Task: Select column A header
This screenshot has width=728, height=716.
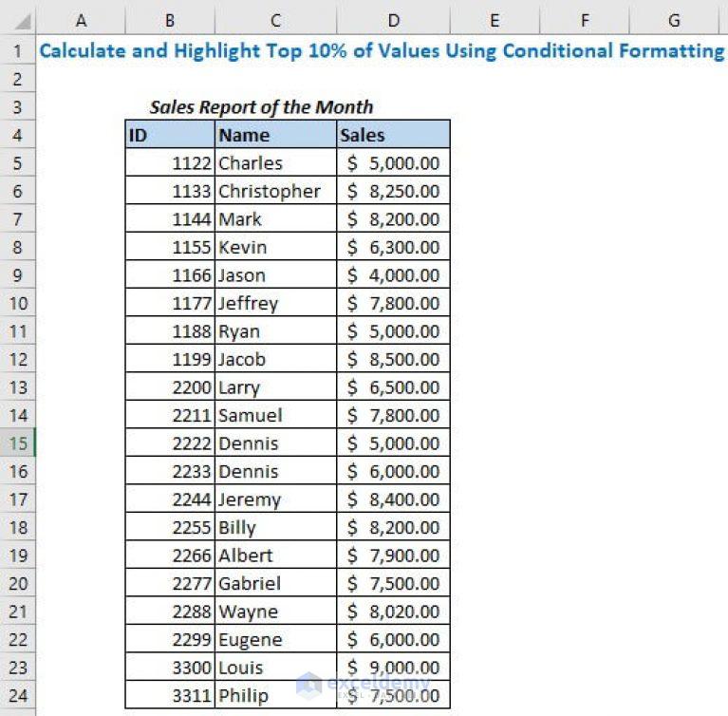Action: pyautogui.click(x=81, y=21)
